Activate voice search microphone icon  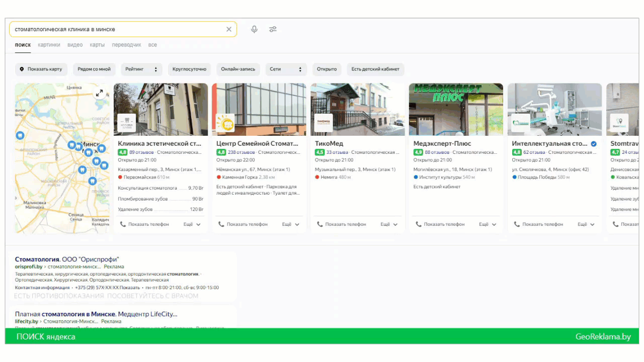[254, 29]
